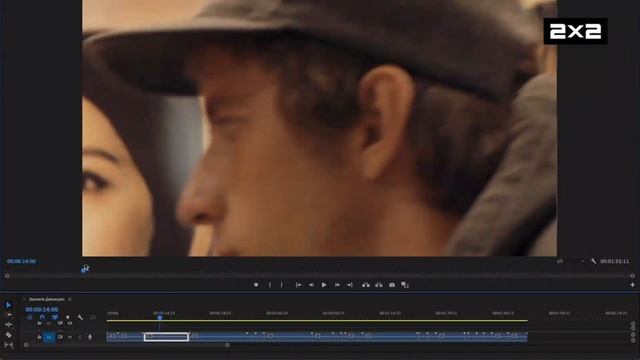Click the left end of monitor scrub bar
Screen dimensions: 640x360
pos(7,276)
